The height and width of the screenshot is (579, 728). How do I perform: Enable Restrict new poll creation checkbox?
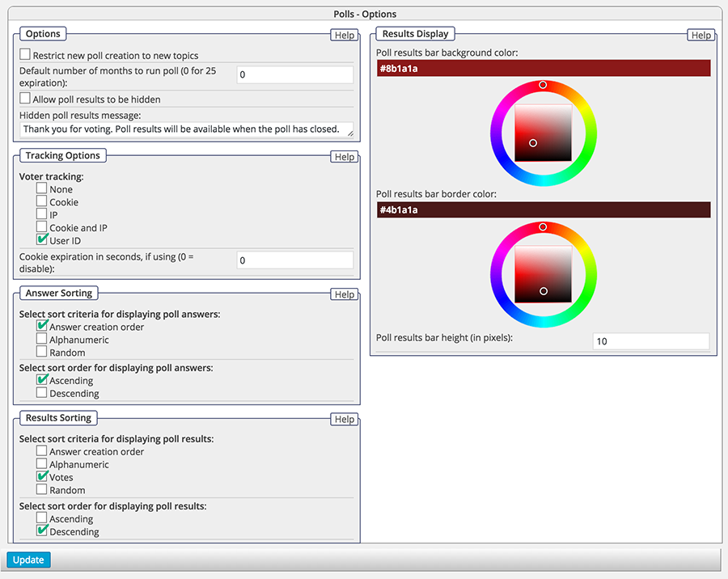25,55
